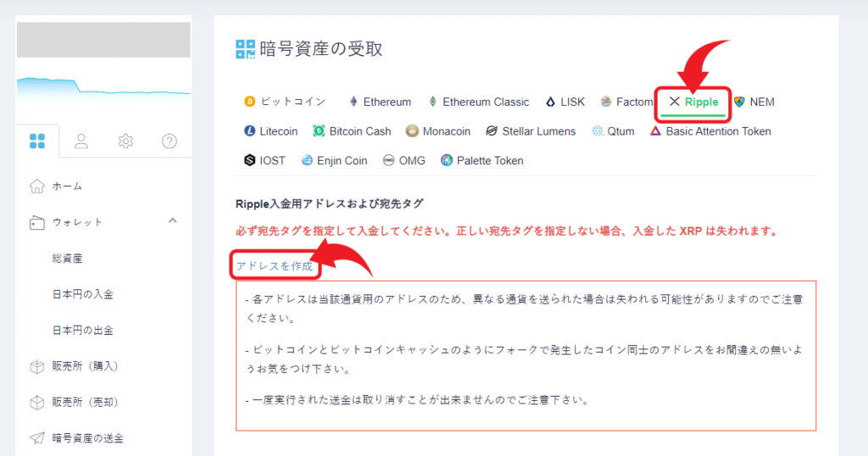Open the dashboard grid tab in sidebar

pyautogui.click(x=37, y=141)
